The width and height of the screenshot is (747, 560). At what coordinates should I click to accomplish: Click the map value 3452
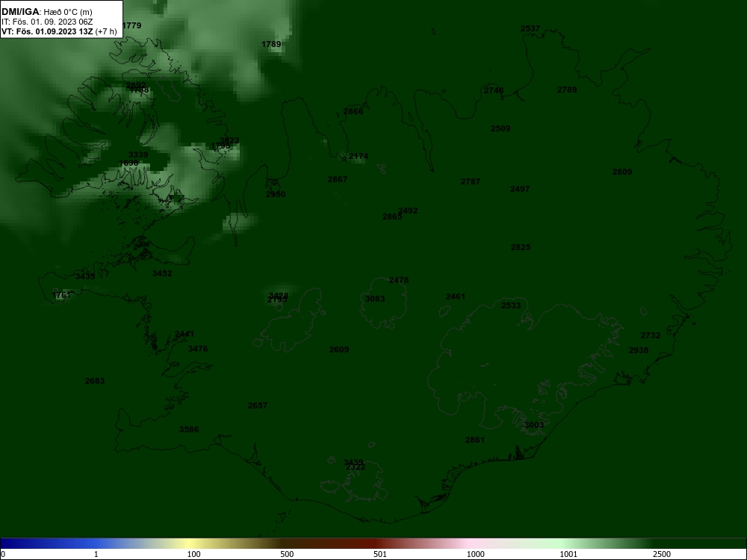[x=162, y=273]
